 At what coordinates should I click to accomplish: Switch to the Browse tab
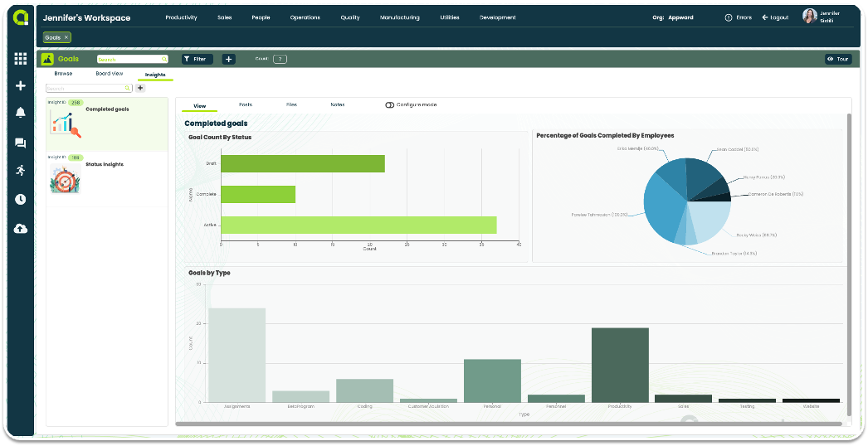coord(63,74)
